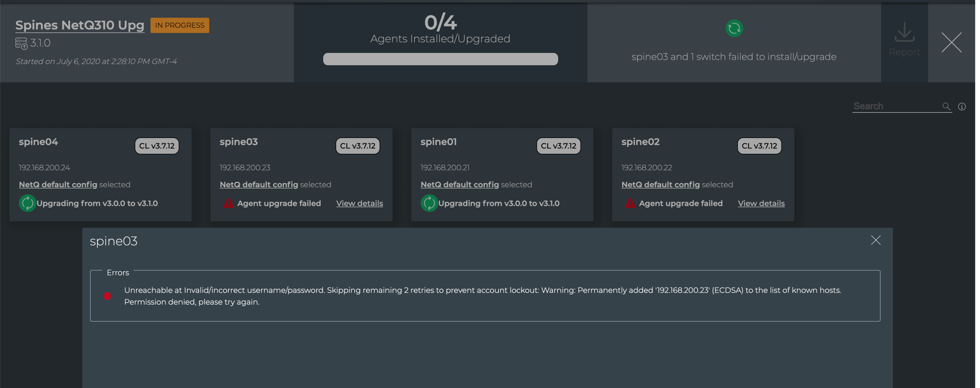Open View details for spine02

click(x=761, y=204)
